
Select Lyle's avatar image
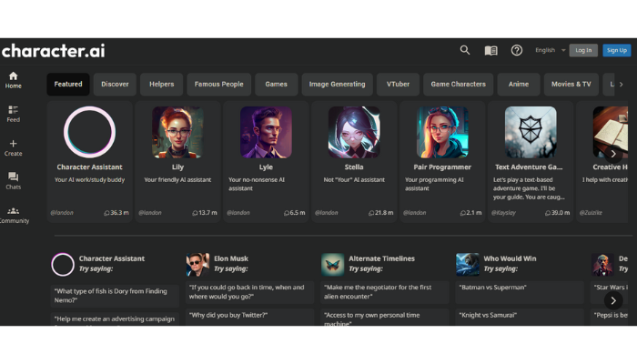[266, 132]
